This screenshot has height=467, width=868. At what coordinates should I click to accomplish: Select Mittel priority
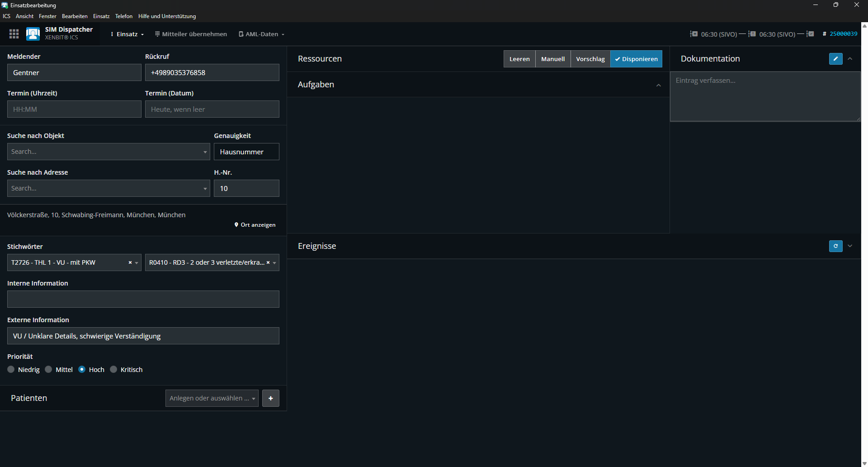49,370
